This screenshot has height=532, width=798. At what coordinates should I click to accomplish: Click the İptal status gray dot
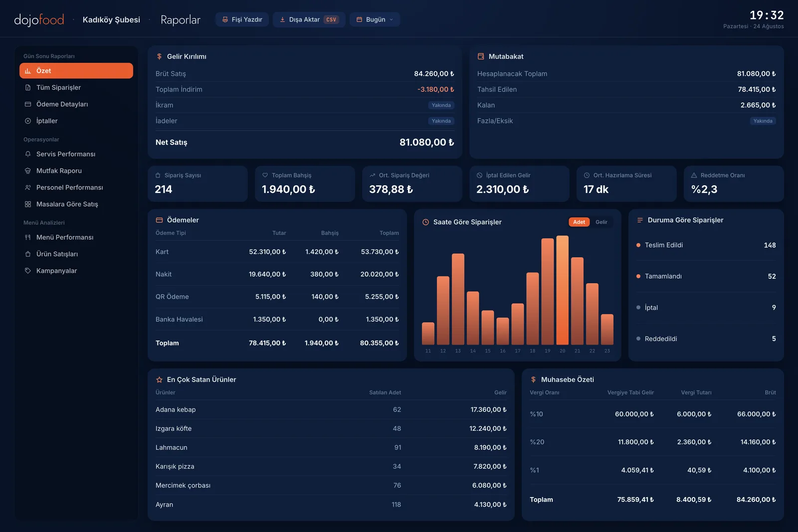(638, 307)
